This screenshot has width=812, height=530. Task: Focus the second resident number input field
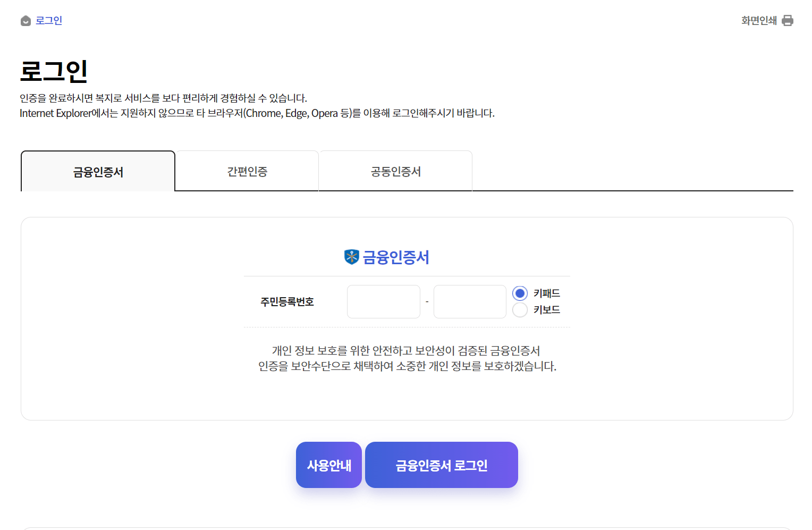pyautogui.click(x=469, y=301)
